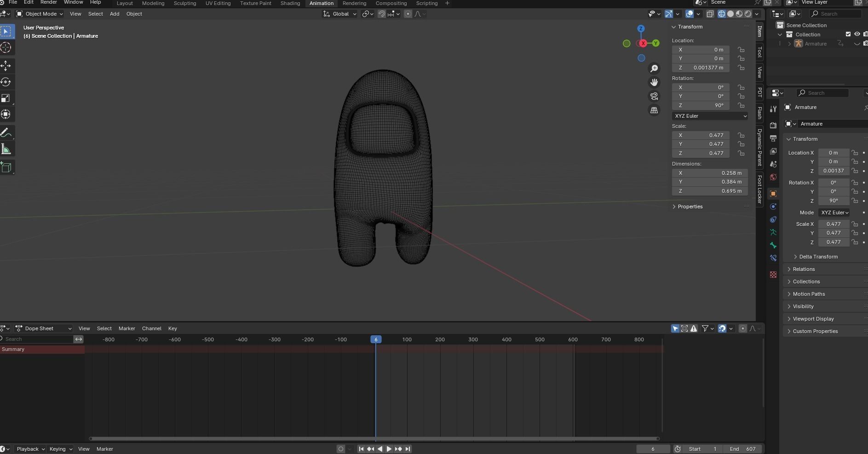868x454 pixels.
Task: Activate the combined Transform tool
Action: coord(6,114)
